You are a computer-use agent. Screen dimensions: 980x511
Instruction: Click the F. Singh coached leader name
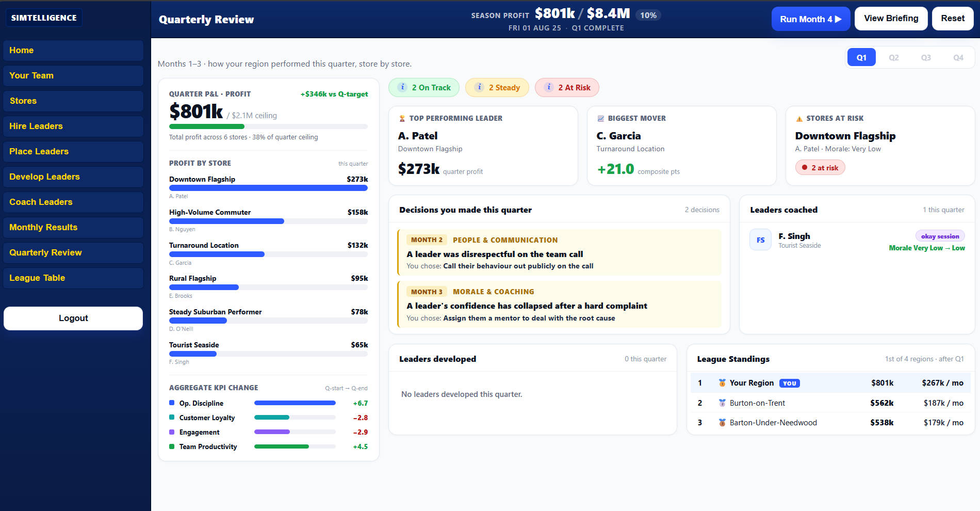click(x=794, y=236)
